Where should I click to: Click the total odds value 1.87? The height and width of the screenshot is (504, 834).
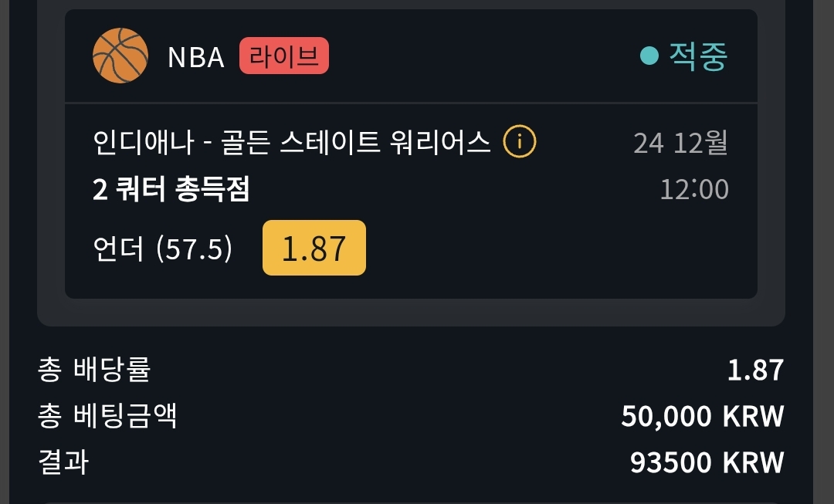(x=755, y=370)
